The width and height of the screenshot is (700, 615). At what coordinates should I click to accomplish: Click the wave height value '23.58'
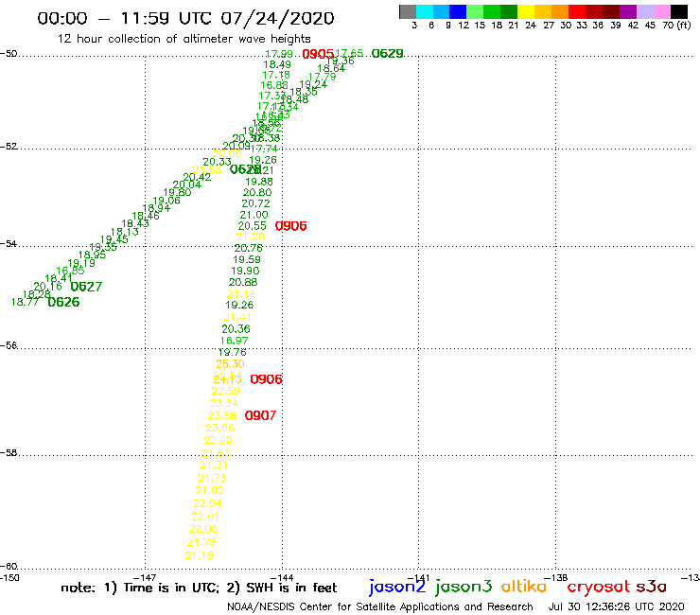(x=222, y=415)
